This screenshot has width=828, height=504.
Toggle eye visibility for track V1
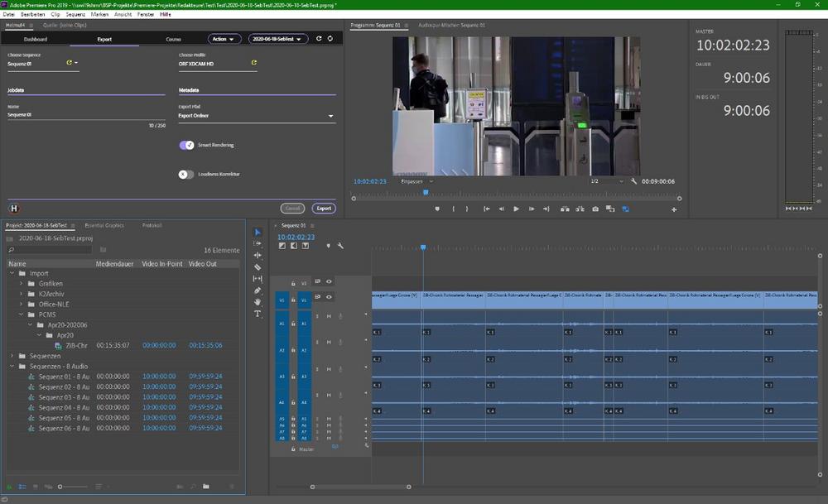click(x=329, y=296)
